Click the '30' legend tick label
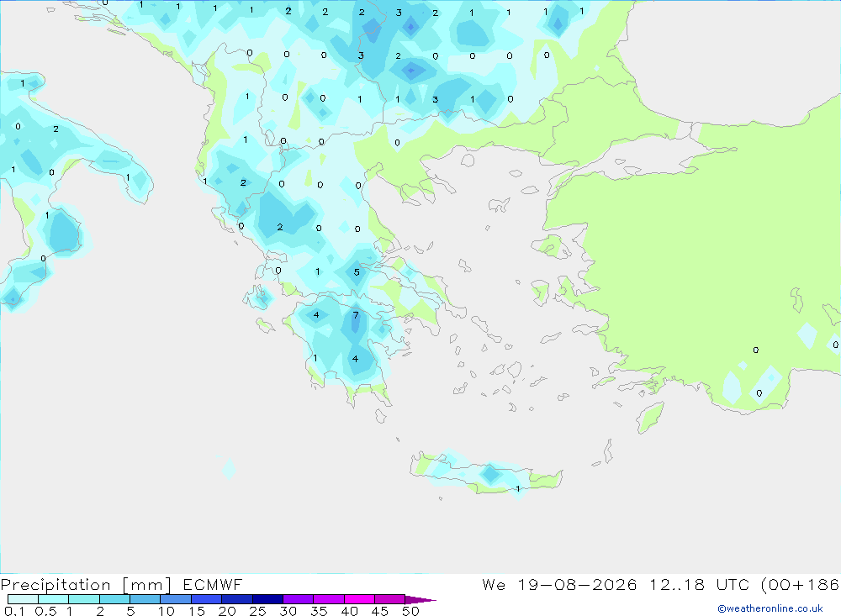Screen dimensions: 841x616 [288, 611]
